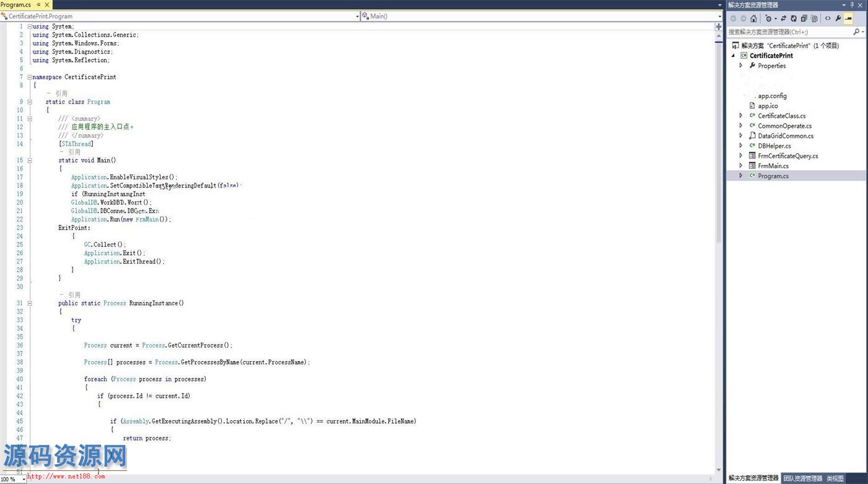Expand the Program.cs tree node
Image resolution: width=868 pixels, height=484 pixels.
click(740, 176)
